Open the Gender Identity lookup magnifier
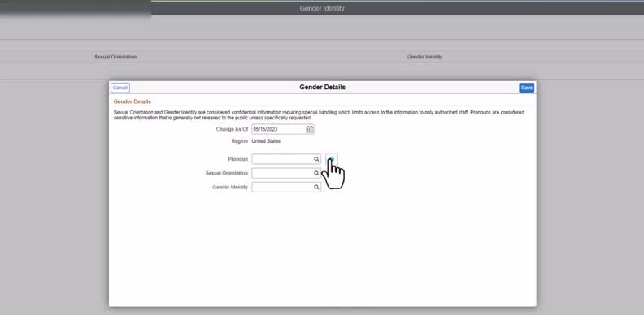This screenshot has height=315, width=644. point(316,187)
